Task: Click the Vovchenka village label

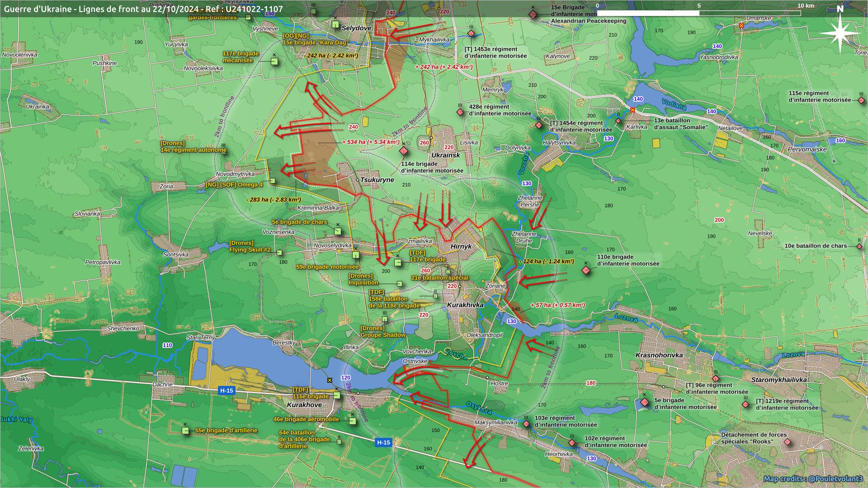Action: pos(417,352)
